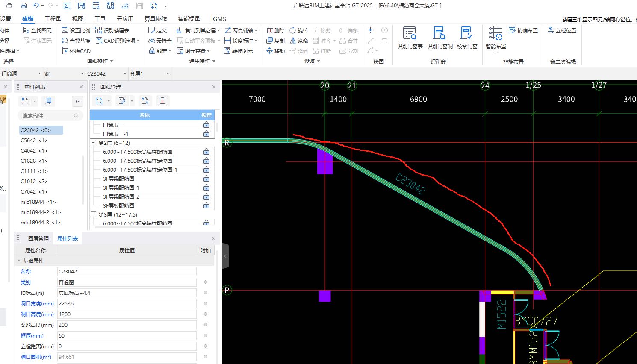Click the Undo arrow icon
Viewport: 637px width, 364px height.
[36, 6]
